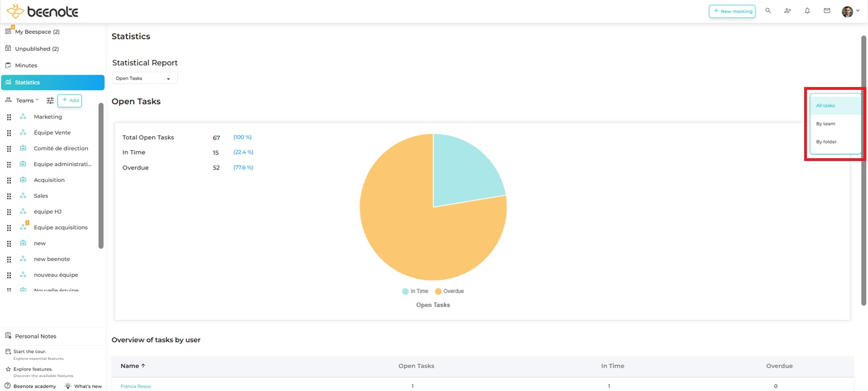Open Personal Notes from the sidebar
This screenshot has height=391, width=868.
point(36,336)
